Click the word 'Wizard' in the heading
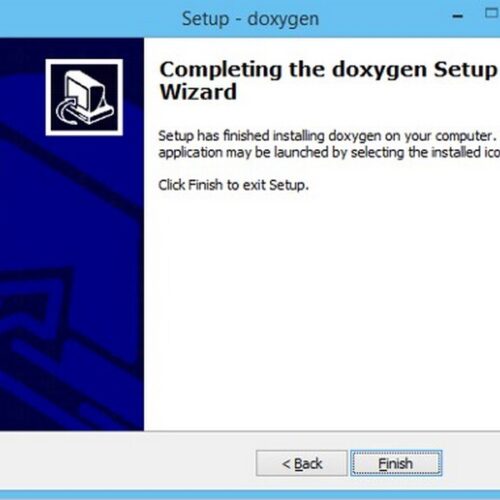The image size is (500, 500). 198,92
